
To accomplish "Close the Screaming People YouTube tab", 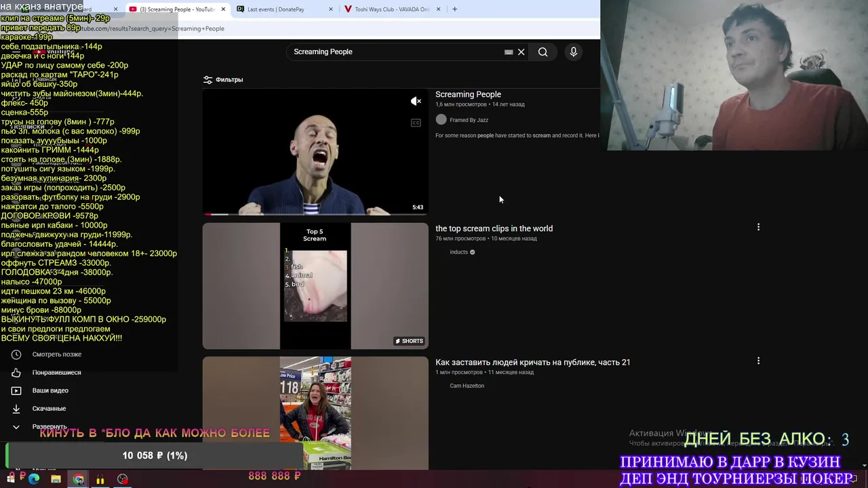I will [223, 9].
